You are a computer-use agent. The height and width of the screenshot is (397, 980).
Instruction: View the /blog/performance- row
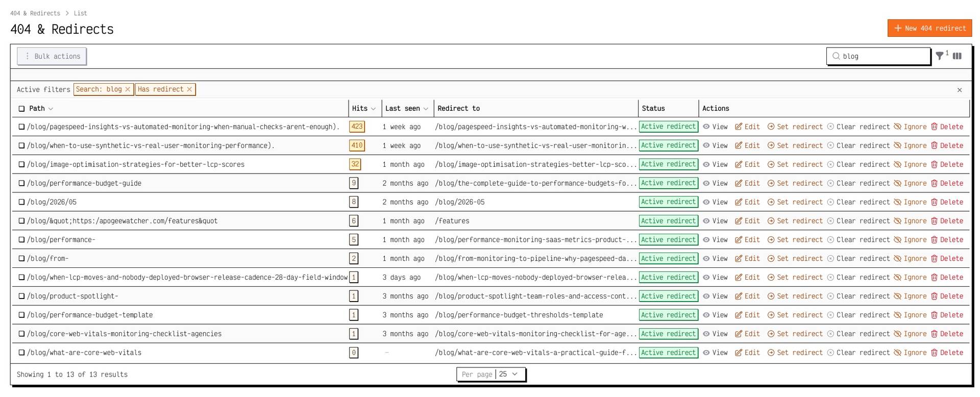click(x=715, y=240)
